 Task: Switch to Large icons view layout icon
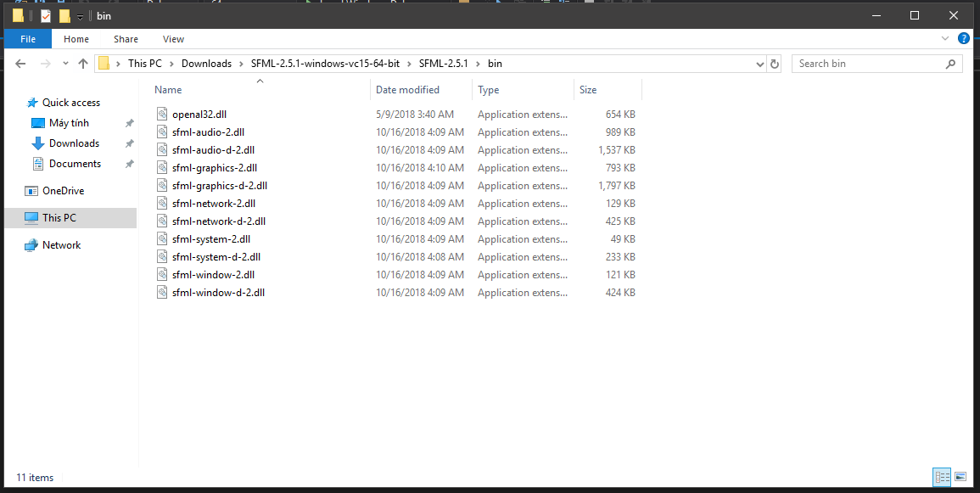[960, 478]
